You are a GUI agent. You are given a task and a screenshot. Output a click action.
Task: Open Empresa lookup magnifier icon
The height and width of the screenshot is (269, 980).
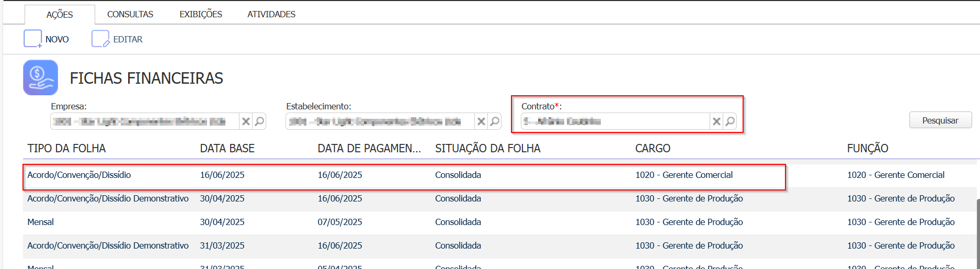point(259,121)
